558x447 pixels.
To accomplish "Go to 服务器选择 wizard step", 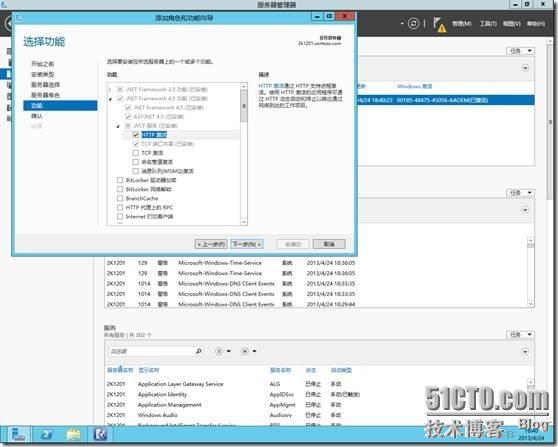I will pos(45,85).
